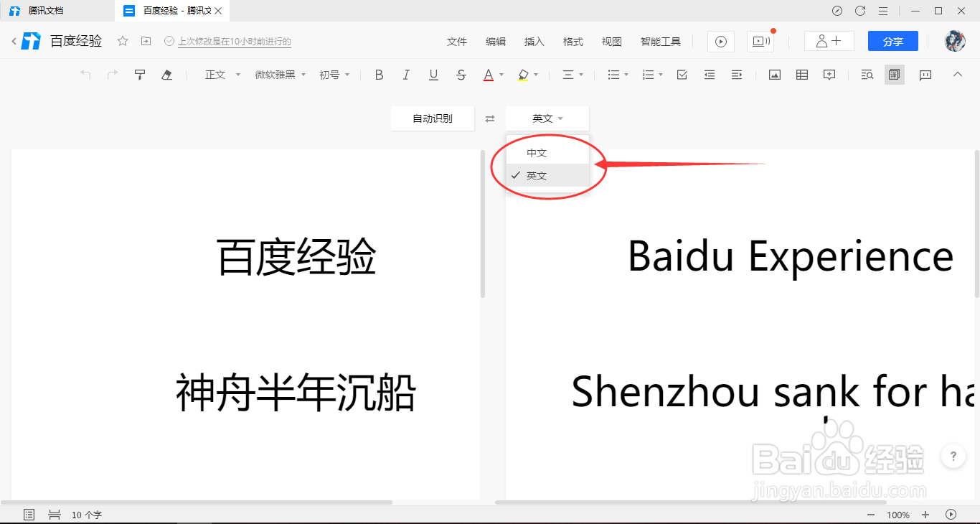View last modified history link
980x524 pixels.
pos(235,42)
